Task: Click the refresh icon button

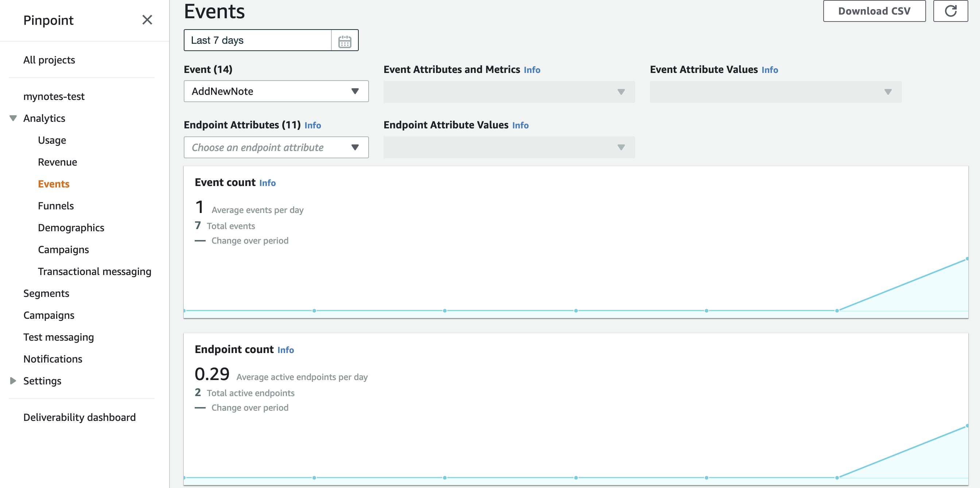Action: (x=950, y=11)
